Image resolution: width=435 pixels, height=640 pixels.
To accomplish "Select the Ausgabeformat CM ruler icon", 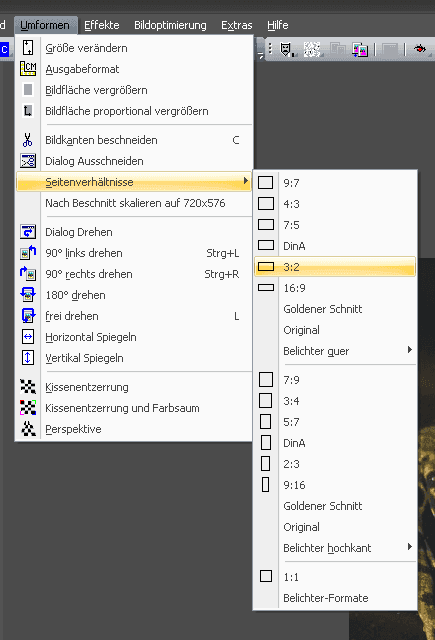I will 28,69.
